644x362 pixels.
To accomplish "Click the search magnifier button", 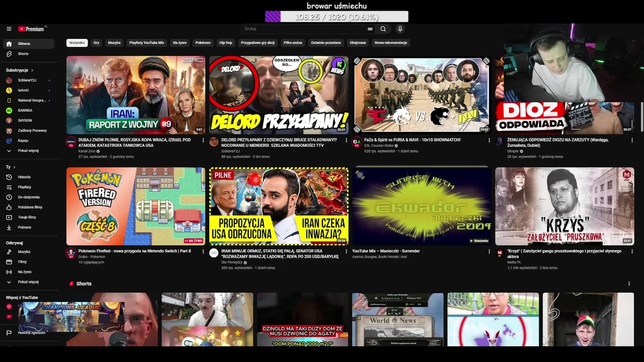I will pos(383,29).
